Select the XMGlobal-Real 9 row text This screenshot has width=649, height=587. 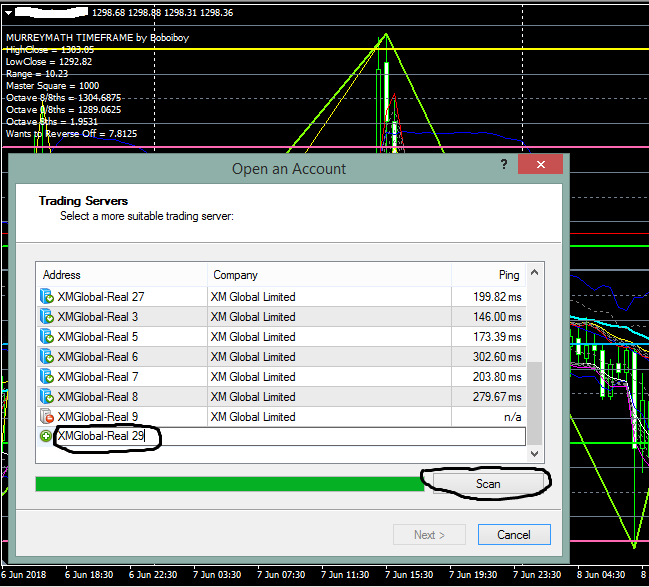click(x=98, y=416)
